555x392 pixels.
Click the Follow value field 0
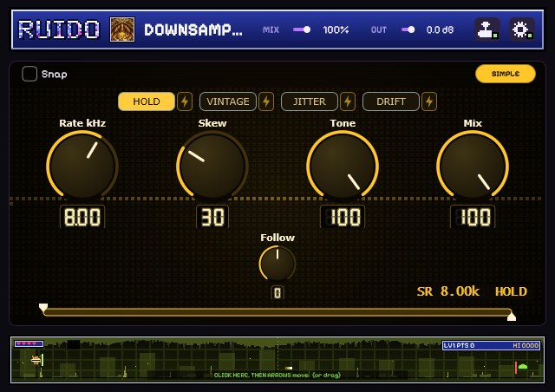pyautogui.click(x=277, y=293)
